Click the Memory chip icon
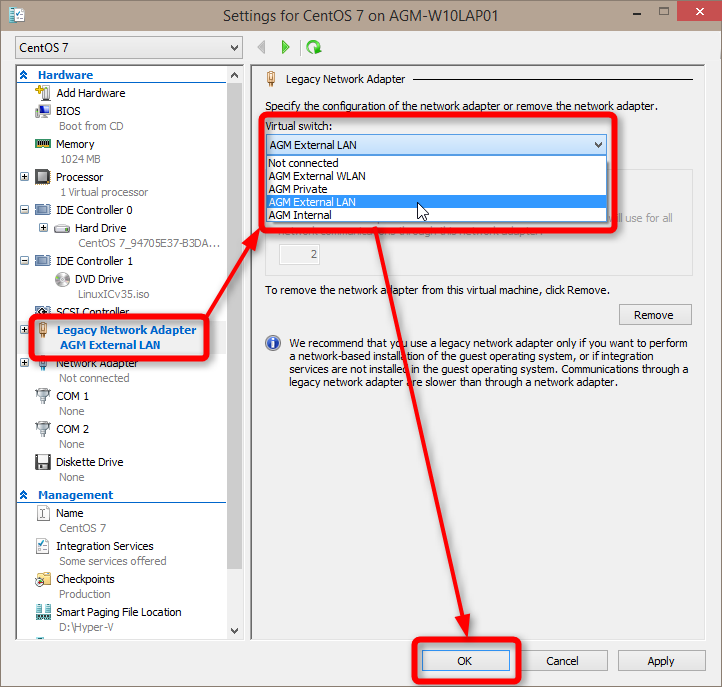Image resolution: width=722 pixels, height=687 pixels. 43,144
